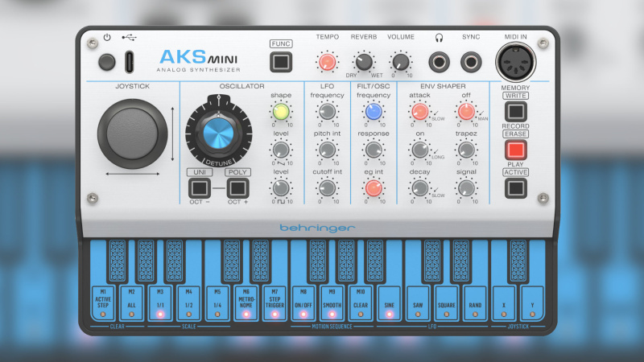
Task: Click the blue FILT/OSC frequency knob
Action: pyautogui.click(x=374, y=112)
